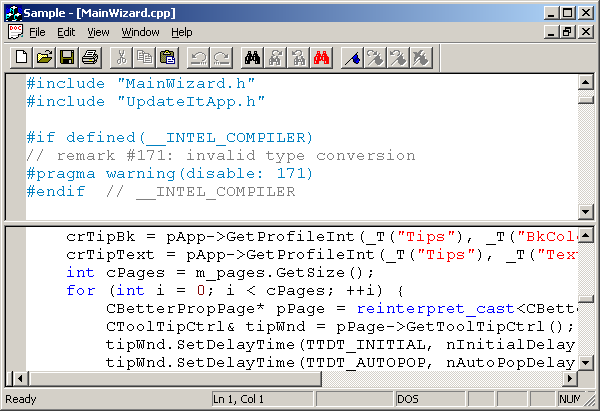Paste from clipboard via the toolbar icon

coord(167,57)
